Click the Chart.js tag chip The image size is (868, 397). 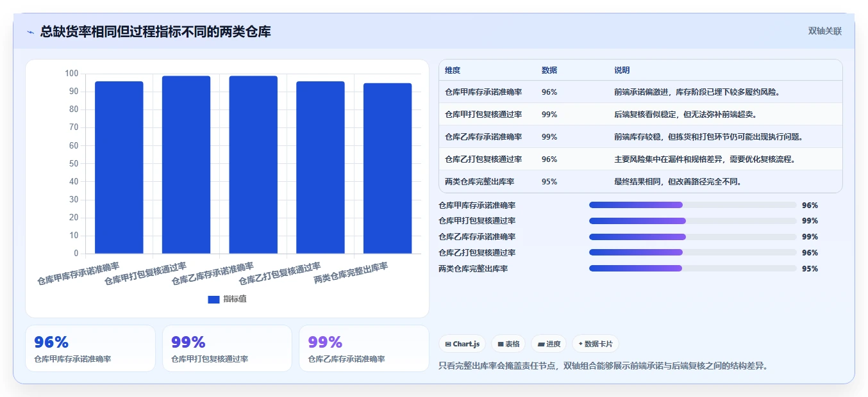click(x=462, y=344)
